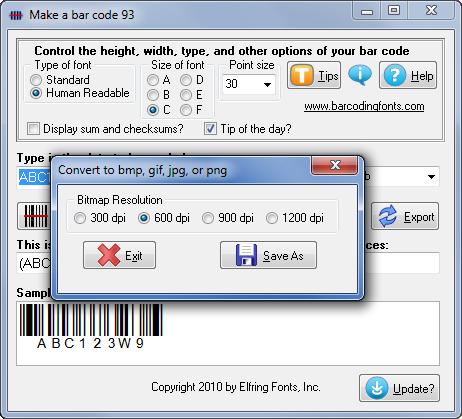Click Exit with the red X icon
The height and width of the screenshot is (419, 462).
pos(119,255)
